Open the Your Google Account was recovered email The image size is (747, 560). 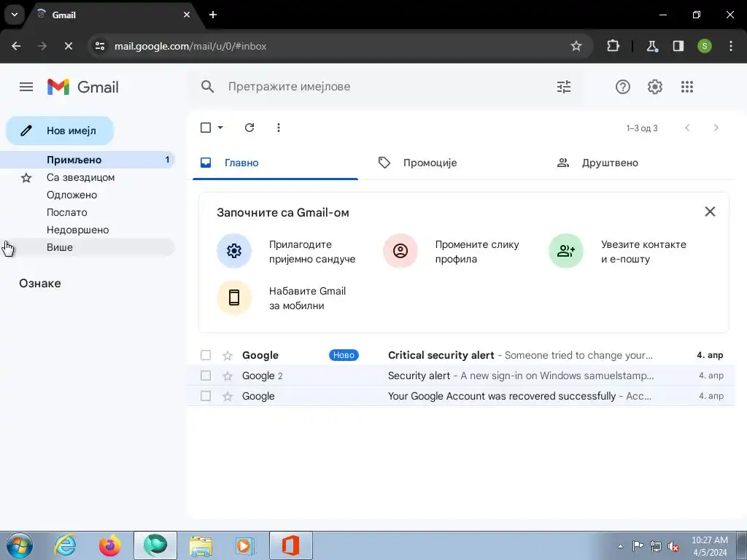[x=461, y=396]
